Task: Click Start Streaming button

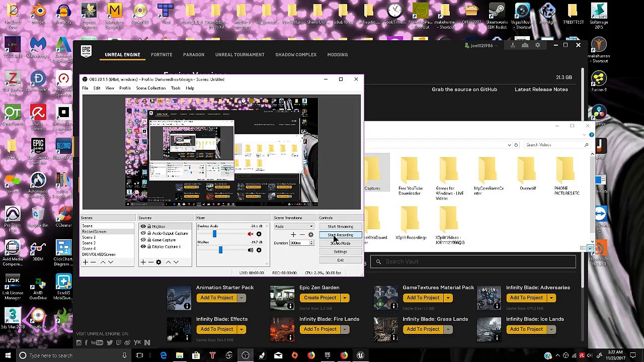Action: point(340,227)
